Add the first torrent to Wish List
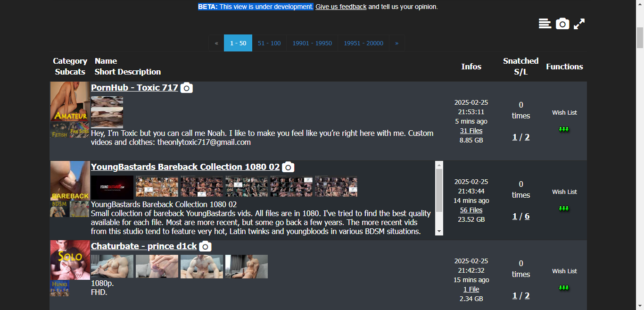This screenshot has width=644, height=310. 564,112
